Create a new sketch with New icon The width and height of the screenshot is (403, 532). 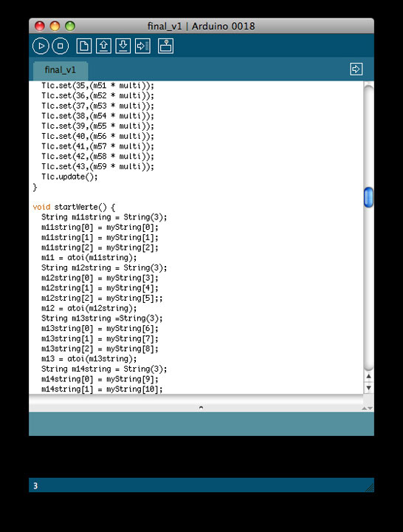click(x=83, y=46)
